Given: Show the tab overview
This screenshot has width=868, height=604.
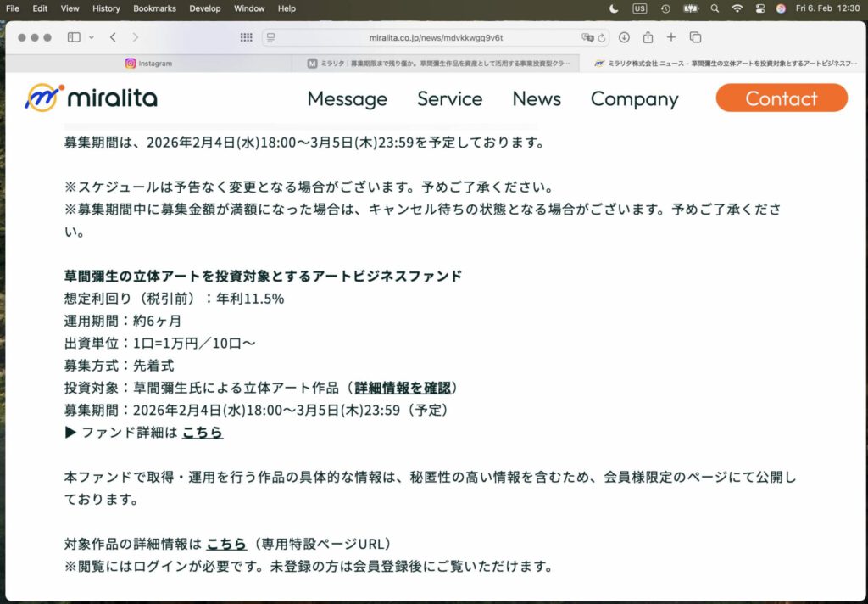Looking at the screenshot, I should (x=695, y=37).
